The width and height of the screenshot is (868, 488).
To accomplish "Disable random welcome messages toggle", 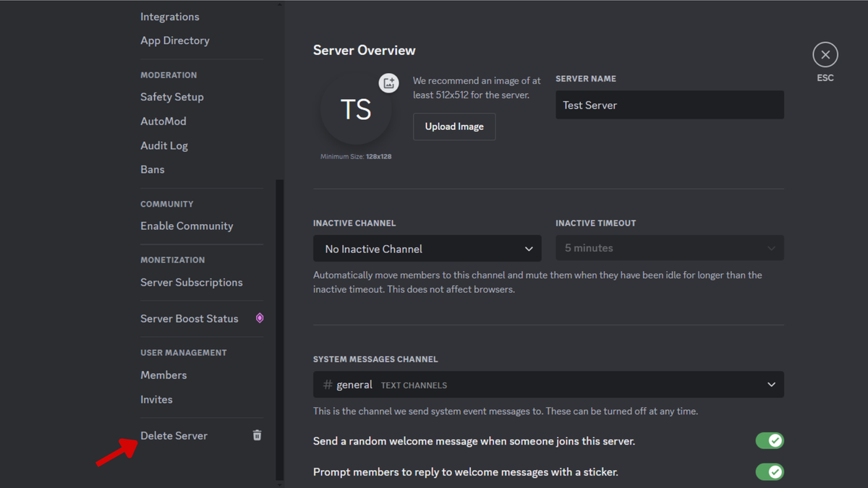I will point(769,440).
